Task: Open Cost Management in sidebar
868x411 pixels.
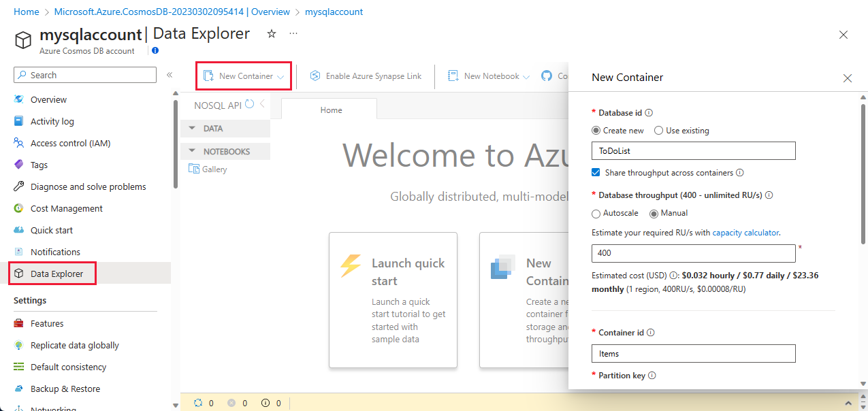Action: click(67, 208)
